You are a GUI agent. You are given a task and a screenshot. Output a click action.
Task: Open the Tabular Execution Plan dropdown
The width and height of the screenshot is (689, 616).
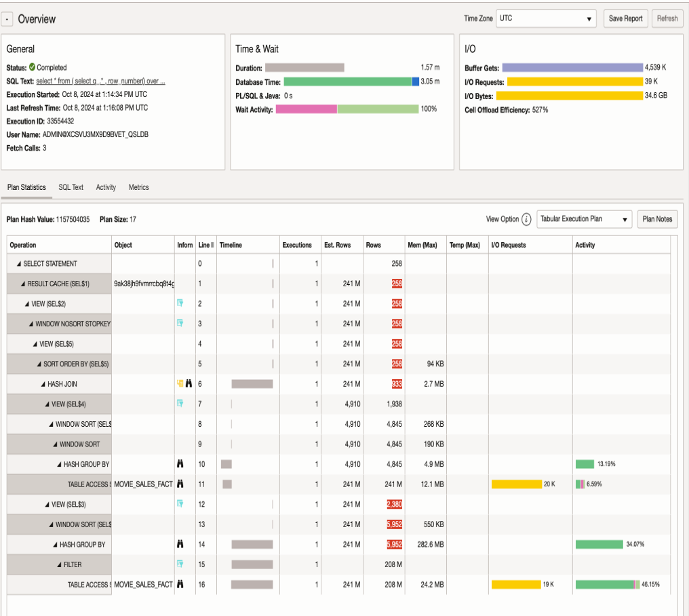[584, 219]
